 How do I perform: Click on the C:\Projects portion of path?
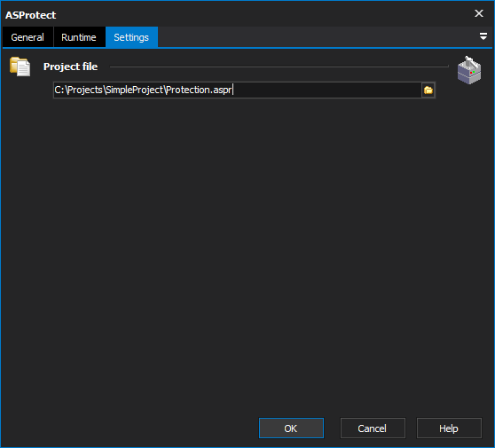point(79,90)
